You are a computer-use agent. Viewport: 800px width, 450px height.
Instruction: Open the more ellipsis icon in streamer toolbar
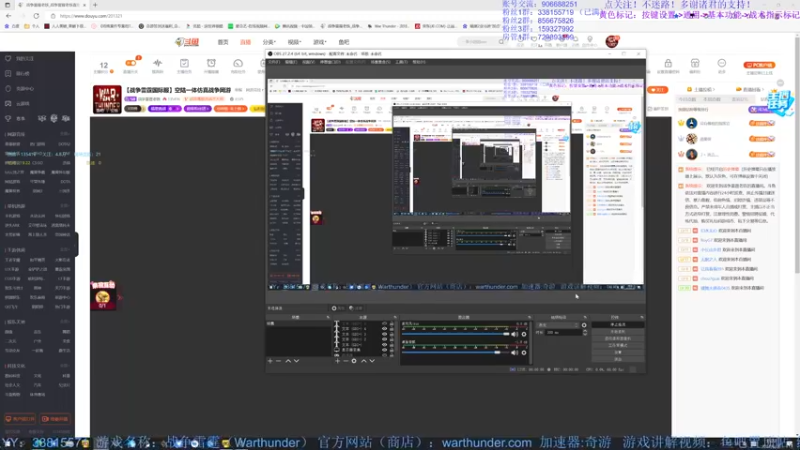(x=721, y=63)
